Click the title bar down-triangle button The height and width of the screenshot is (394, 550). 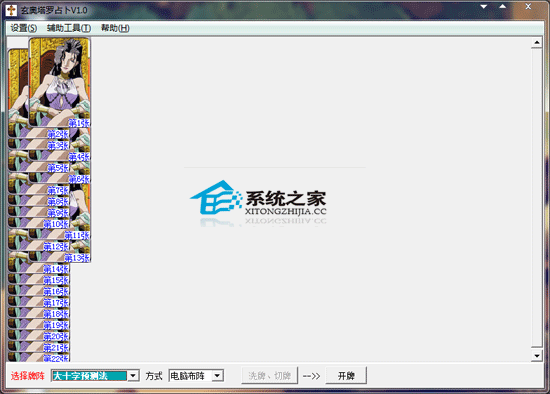(484, 6)
